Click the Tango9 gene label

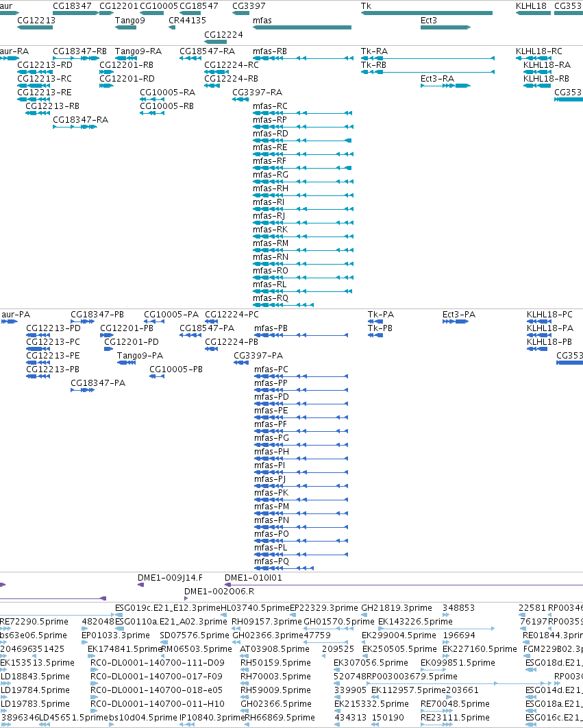(130, 21)
